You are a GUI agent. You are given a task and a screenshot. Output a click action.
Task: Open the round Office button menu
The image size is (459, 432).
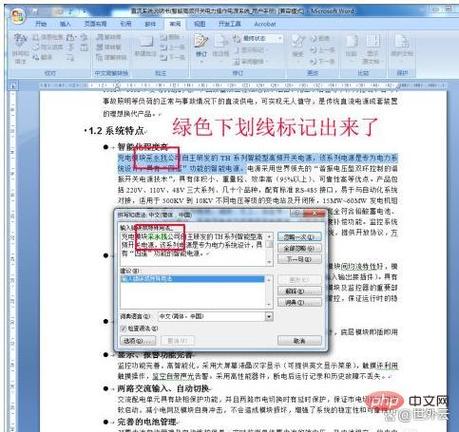[x=17, y=16]
